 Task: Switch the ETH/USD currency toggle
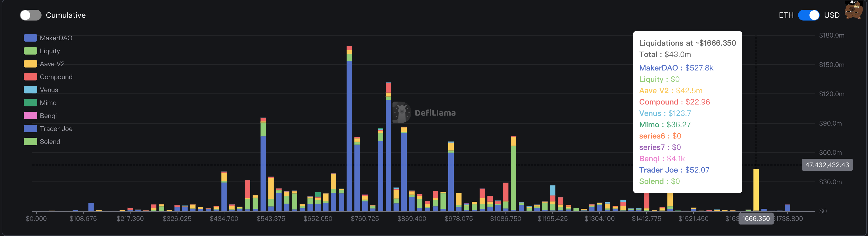[809, 15]
